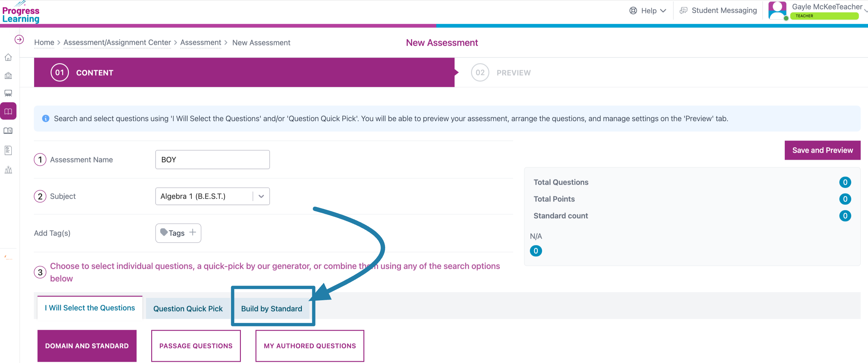Click the Passage Questions button
Image resolution: width=868 pixels, height=363 pixels.
pos(196,346)
